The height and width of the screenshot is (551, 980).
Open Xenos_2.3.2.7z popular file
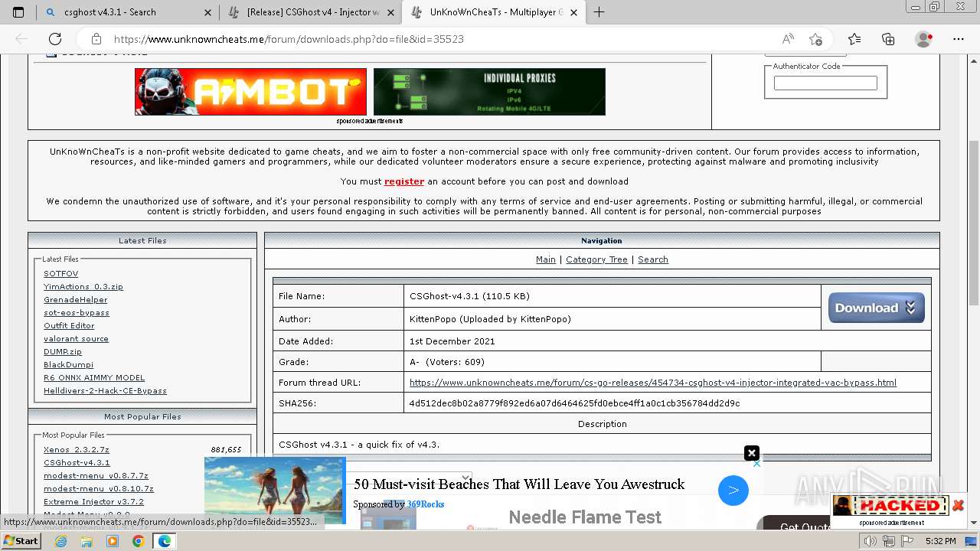[77, 449]
